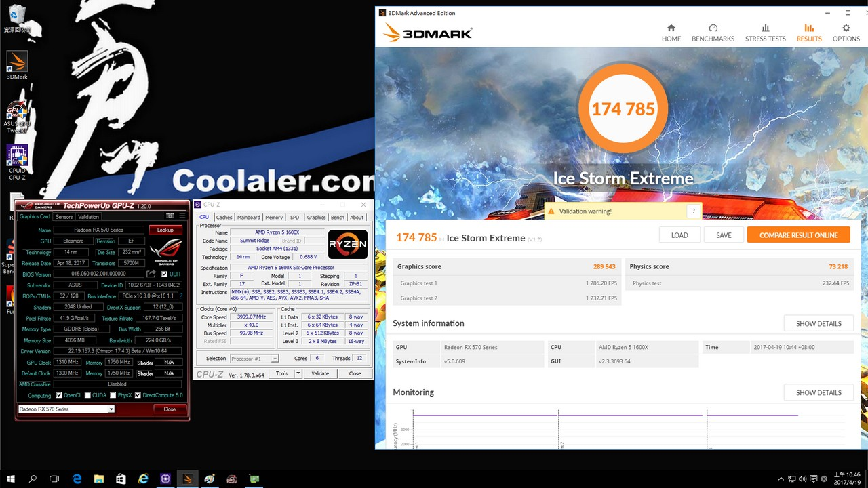Screen dimensions: 868x488
Task: Click the GPU-Z Lookup button
Action: 165,230
